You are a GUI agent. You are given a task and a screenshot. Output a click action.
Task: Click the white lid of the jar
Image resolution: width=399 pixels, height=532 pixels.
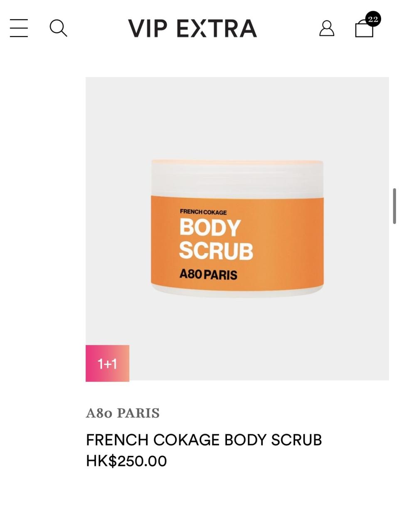click(237, 177)
